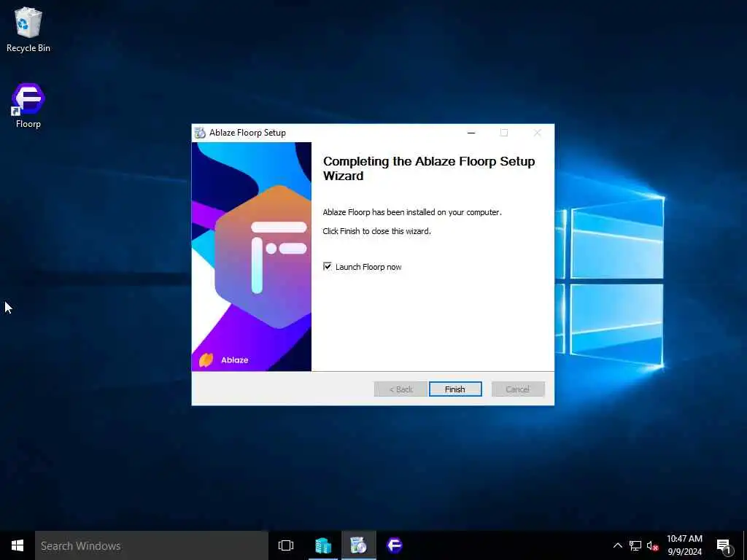Select the Recycle Bin desktop icon

(28, 29)
